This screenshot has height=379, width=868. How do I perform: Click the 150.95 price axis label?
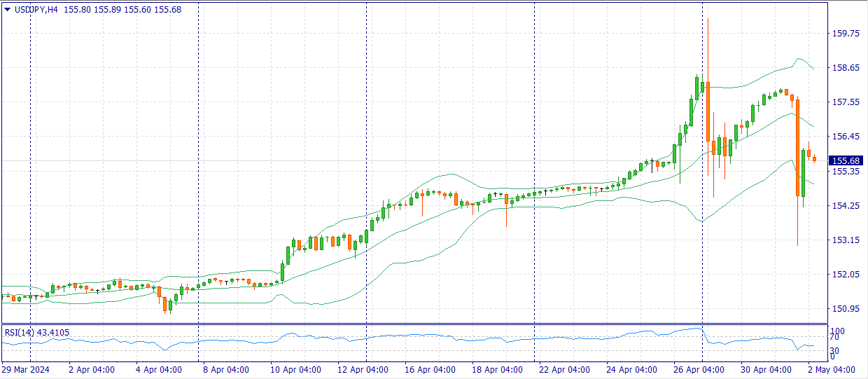coord(846,308)
